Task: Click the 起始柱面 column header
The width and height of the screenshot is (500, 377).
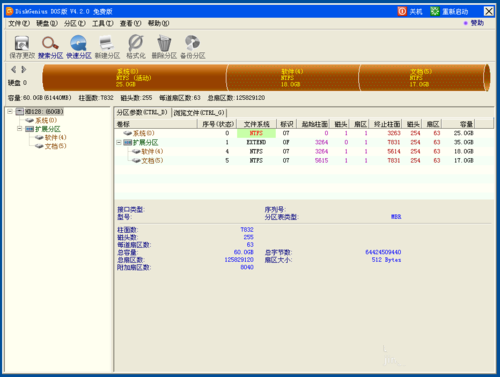Action: pyautogui.click(x=314, y=124)
